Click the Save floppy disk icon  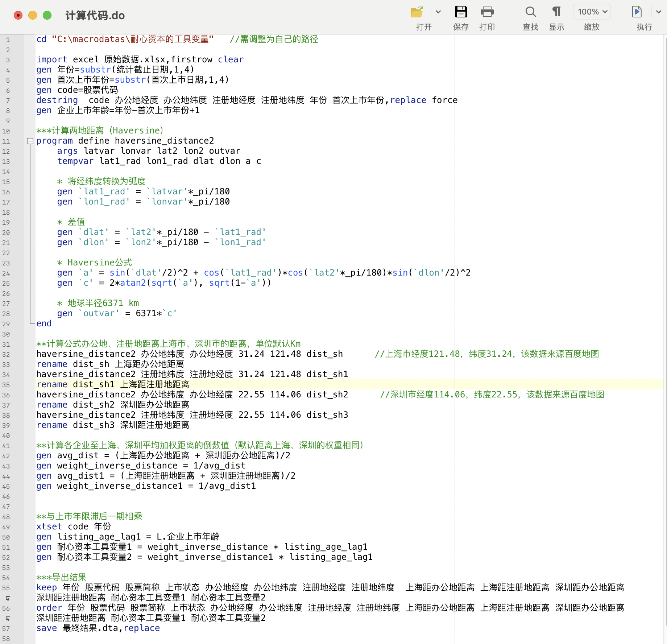coord(461,12)
